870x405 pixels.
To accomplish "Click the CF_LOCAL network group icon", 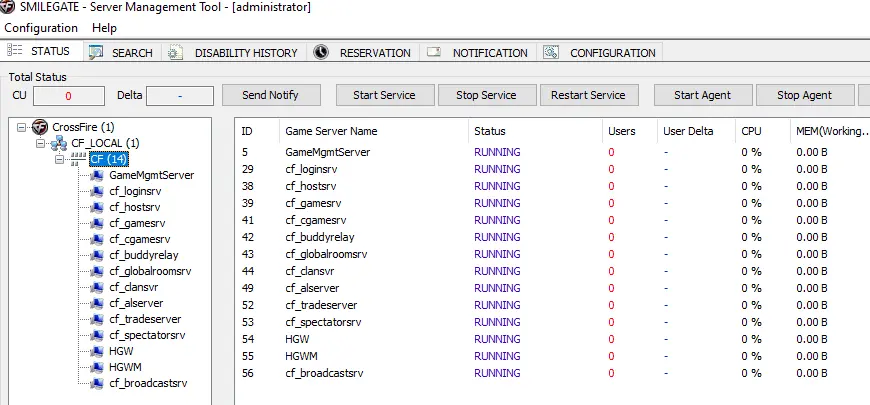I will [x=58, y=143].
